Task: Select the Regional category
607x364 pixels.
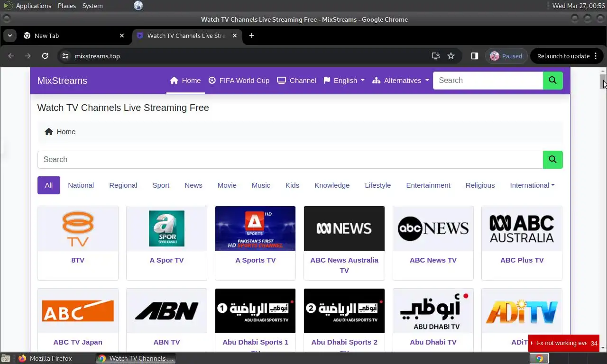Action: click(x=123, y=185)
